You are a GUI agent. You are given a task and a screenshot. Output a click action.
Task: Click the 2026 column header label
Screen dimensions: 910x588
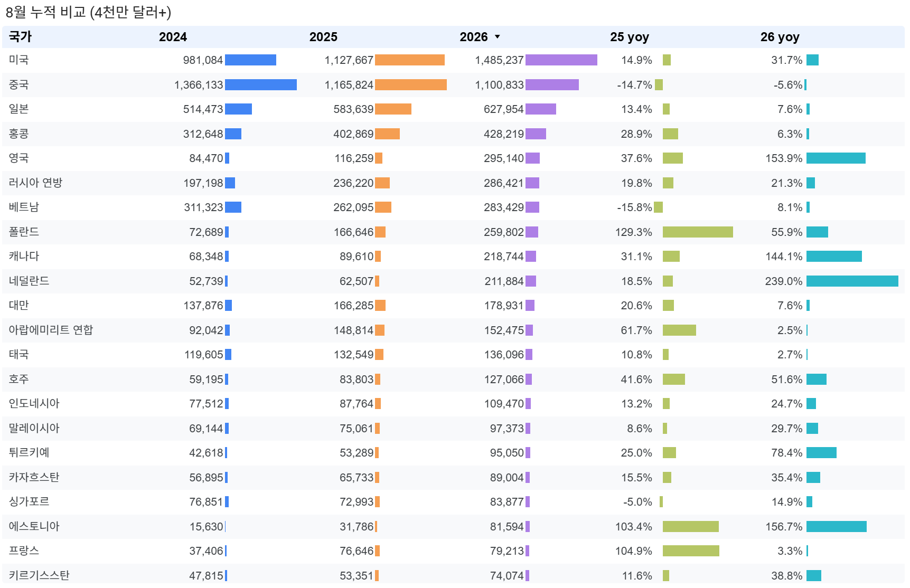click(474, 37)
